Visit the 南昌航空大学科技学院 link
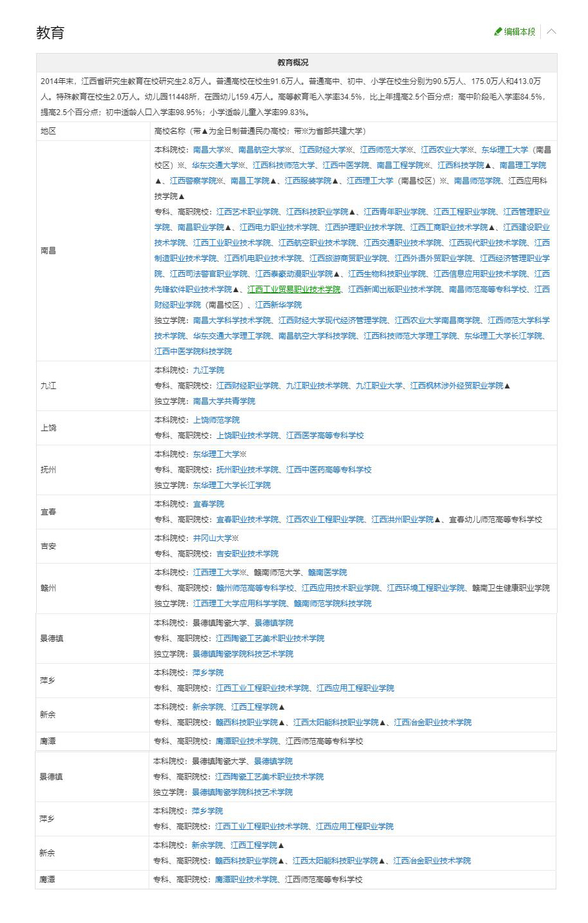The width and height of the screenshot is (588, 923). [x=317, y=336]
